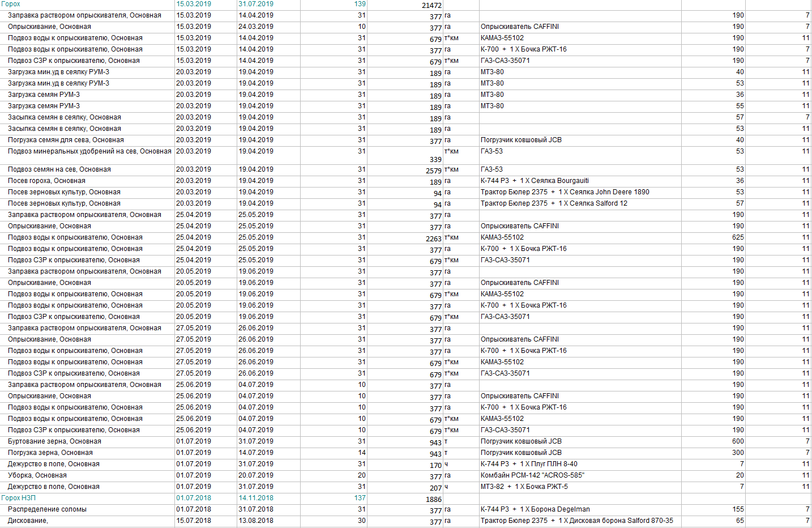Select start date 15.07.2018
This screenshot has height=528, width=812.
194,521
